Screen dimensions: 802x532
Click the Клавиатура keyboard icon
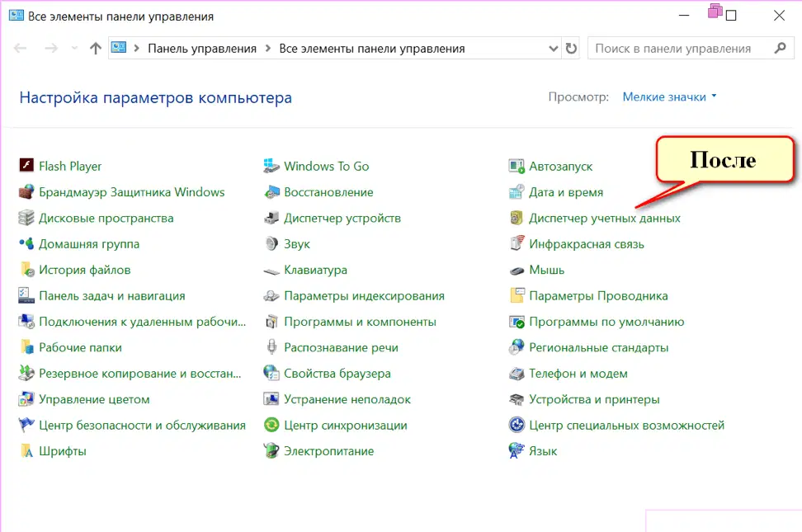(271, 271)
